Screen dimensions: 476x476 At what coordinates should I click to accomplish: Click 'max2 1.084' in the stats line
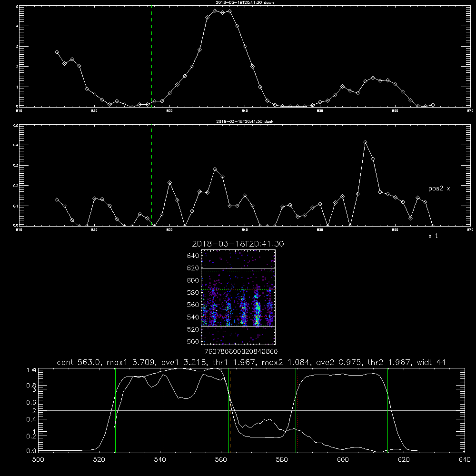[285, 362]
